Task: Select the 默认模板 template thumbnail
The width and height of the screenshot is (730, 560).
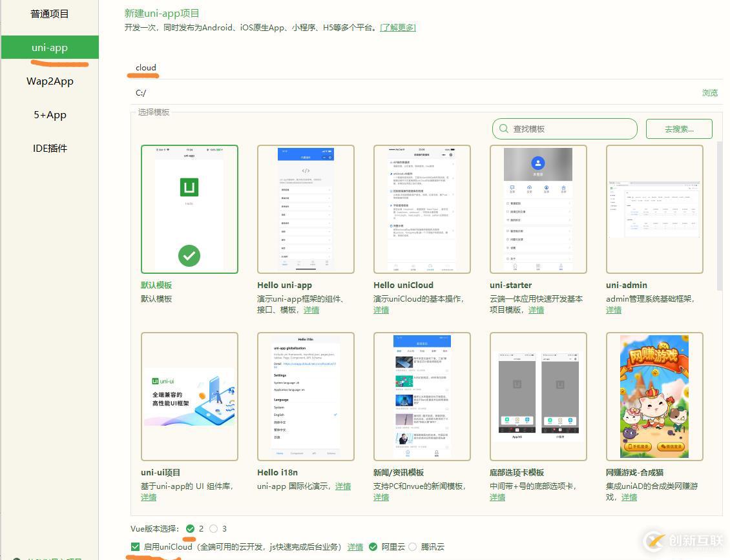Action: point(189,209)
